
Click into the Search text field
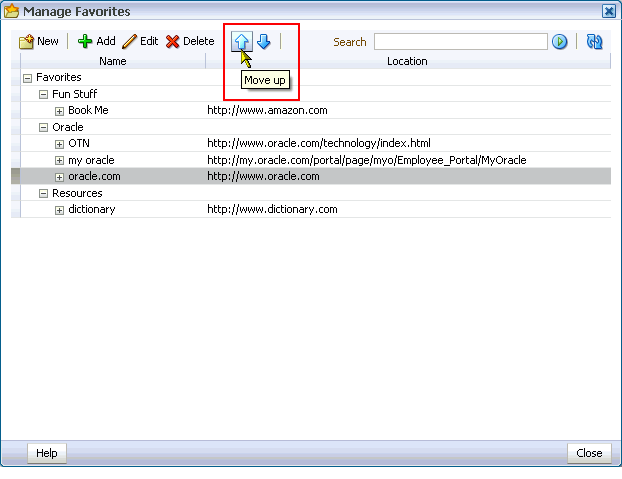(460, 42)
